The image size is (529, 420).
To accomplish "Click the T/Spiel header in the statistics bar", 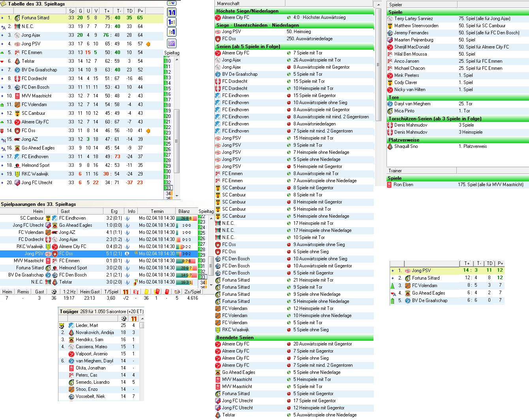I will (x=111, y=292).
